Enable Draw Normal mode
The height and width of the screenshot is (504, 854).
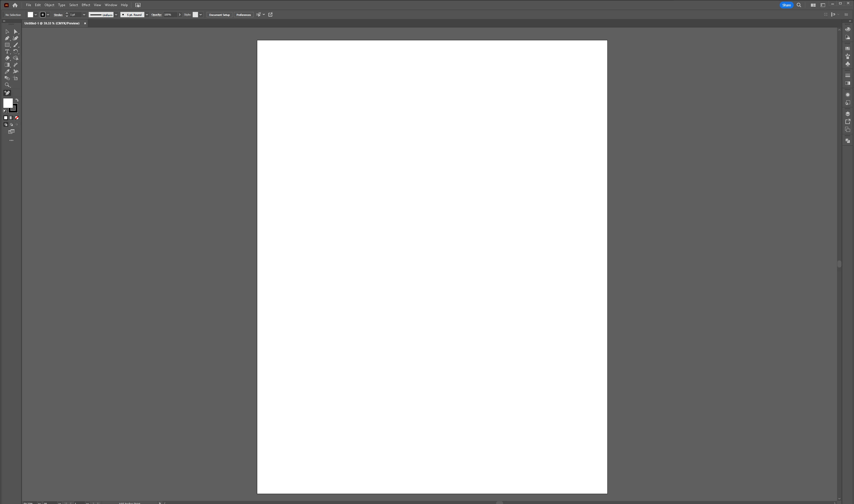[6, 125]
